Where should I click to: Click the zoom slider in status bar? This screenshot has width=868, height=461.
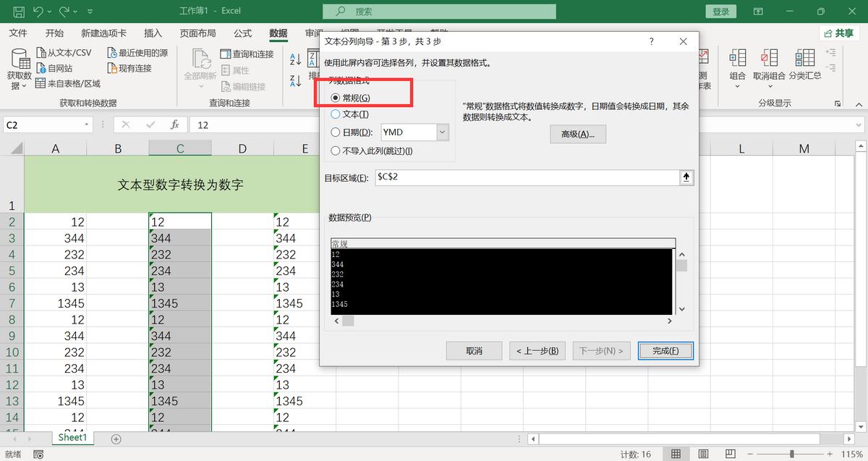point(792,454)
